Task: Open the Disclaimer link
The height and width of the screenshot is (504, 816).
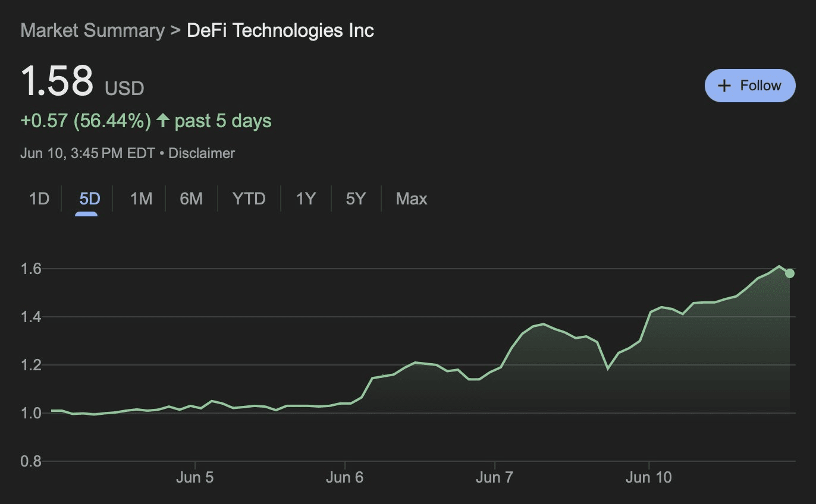Action: tap(202, 153)
